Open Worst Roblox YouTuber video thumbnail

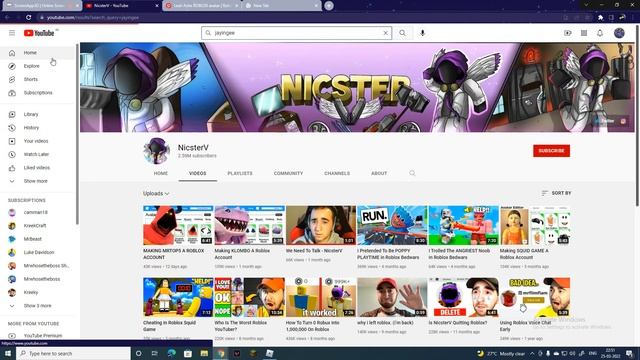[249, 297]
